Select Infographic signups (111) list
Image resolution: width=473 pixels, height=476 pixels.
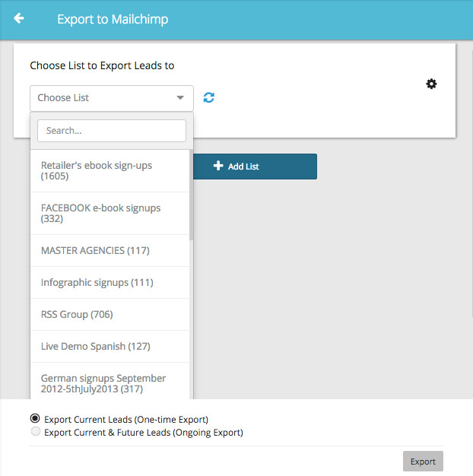pos(110,282)
